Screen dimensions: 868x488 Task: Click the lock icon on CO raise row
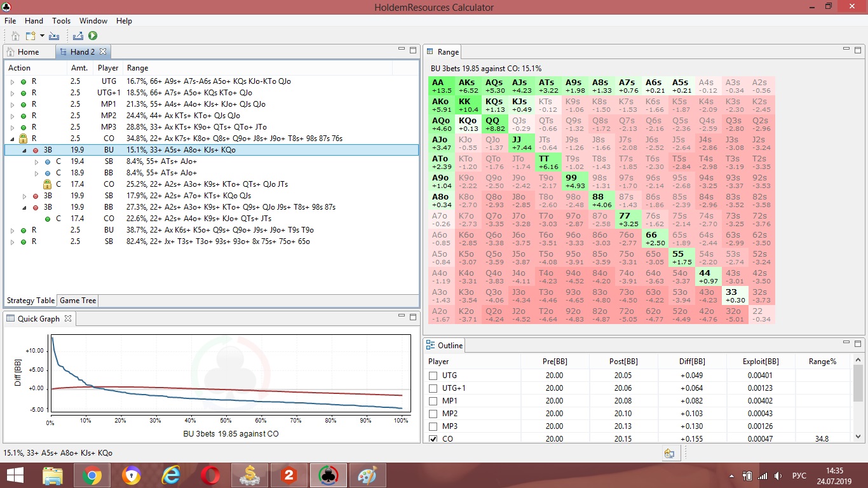pyautogui.click(x=24, y=139)
